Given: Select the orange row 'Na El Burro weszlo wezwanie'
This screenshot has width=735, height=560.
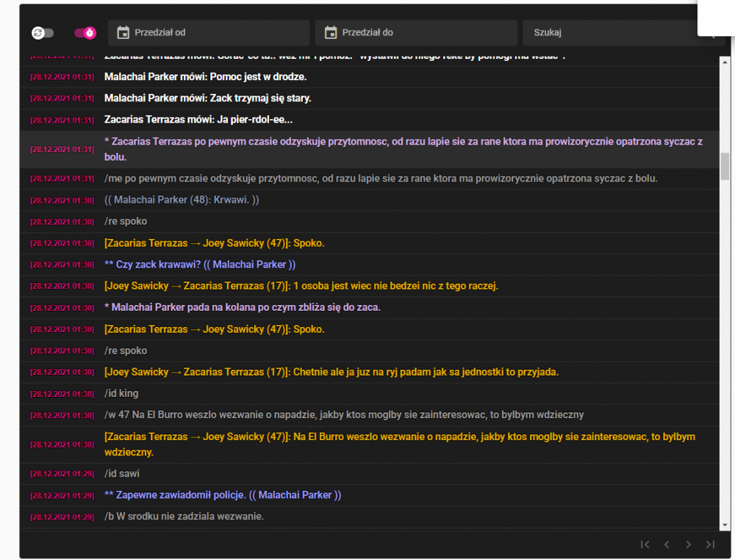Looking at the screenshot, I should click(370, 445).
